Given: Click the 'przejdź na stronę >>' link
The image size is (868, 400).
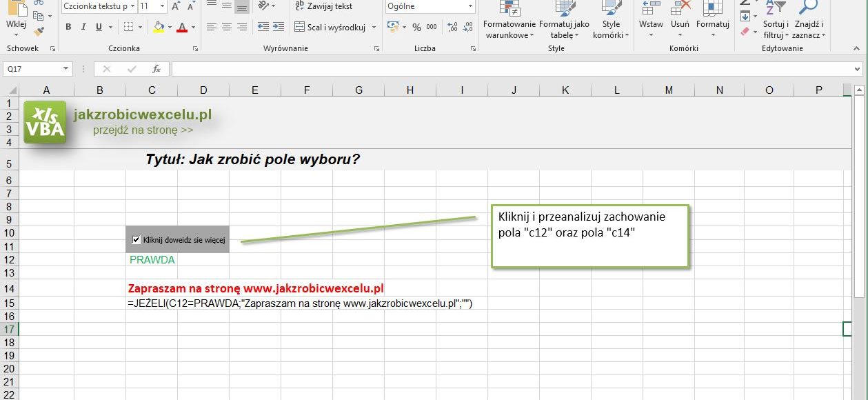Looking at the screenshot, I should pyautogui.click(x=143, y=130).
